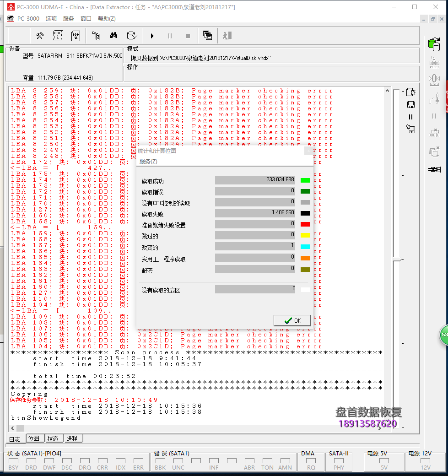
Task: Switch to the 进程 tab
Action: [72, 438]
